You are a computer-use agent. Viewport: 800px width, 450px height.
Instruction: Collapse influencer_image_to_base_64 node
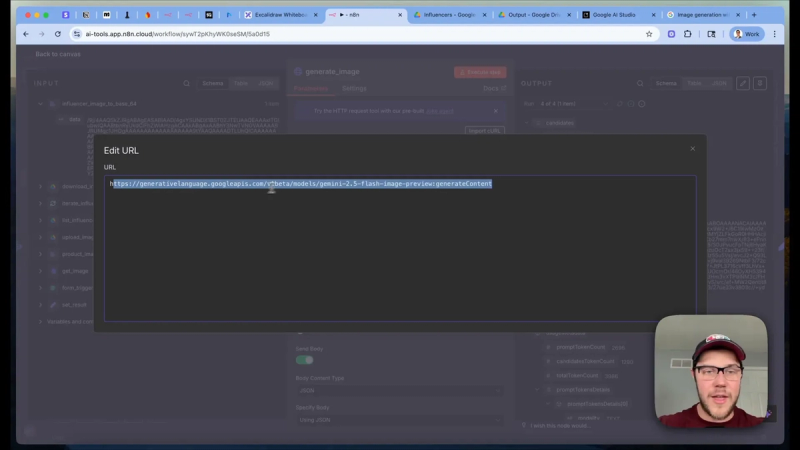[40, 104]
